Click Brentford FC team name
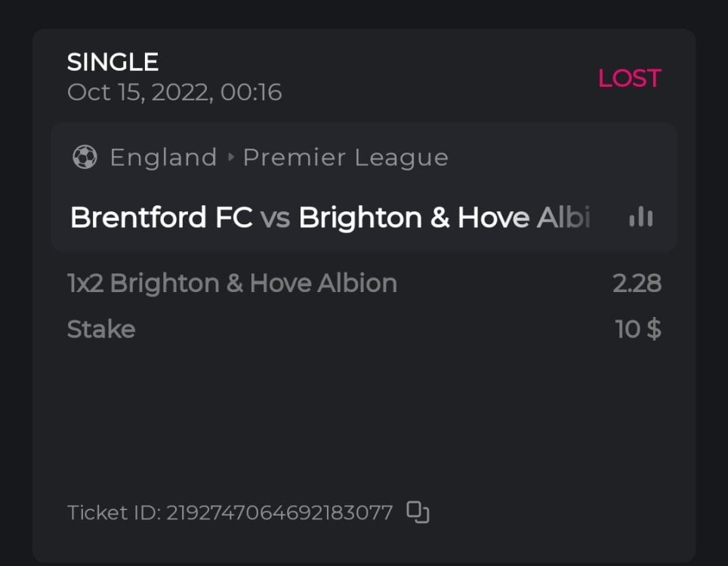Viewport: 728px width, 566px height. tap(161, 218)
